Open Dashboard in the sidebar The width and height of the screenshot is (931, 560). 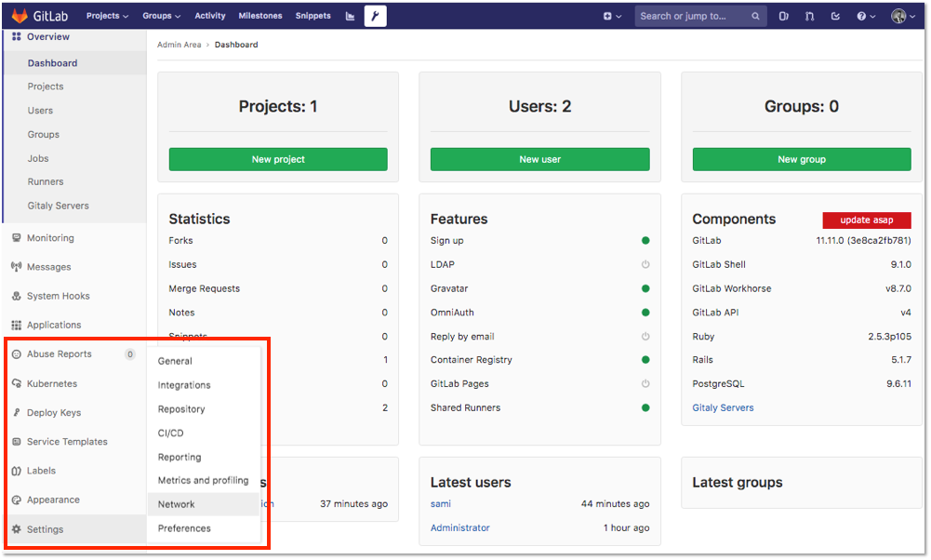tap(52, 63)
